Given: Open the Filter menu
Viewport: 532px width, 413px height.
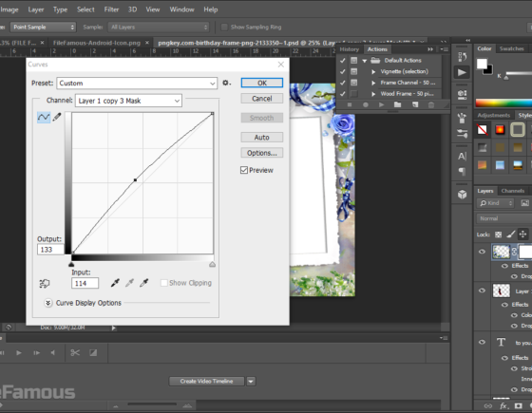Looking at the screenshot, I should coord(111,9).
